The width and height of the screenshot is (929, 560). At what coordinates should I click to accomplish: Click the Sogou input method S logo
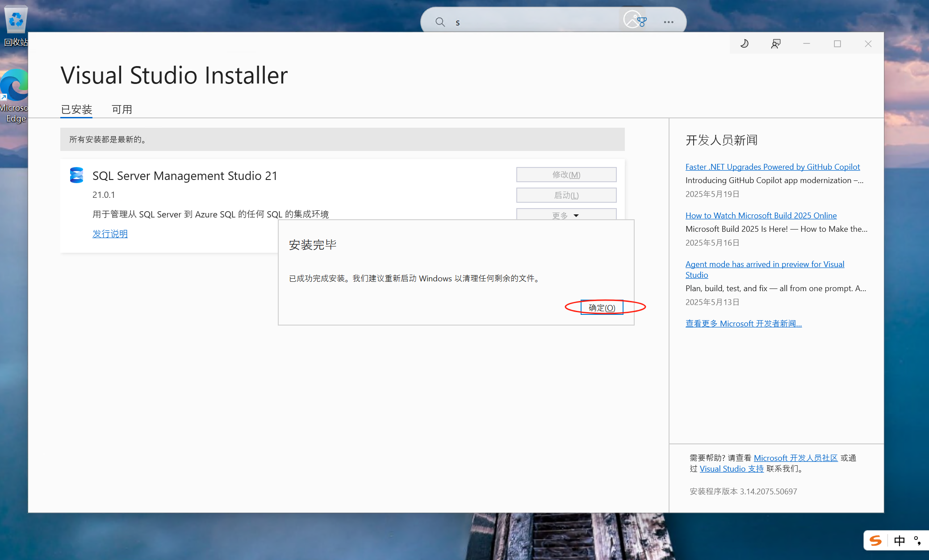[x=875, y=540]
